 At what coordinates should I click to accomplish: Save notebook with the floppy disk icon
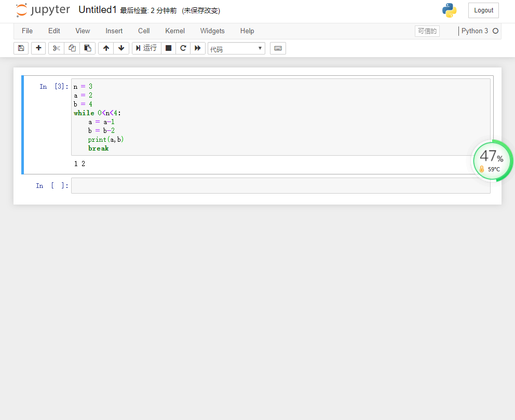[21, 48]
